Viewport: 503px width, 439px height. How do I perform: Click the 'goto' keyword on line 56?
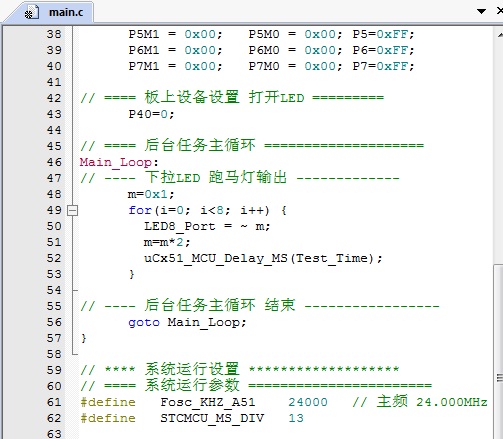[144, 322]
